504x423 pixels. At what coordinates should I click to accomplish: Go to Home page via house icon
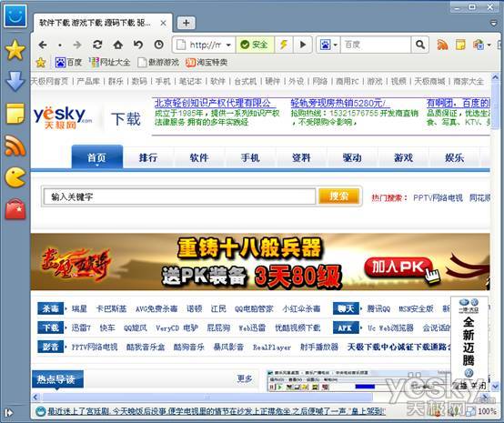[118, 45]
